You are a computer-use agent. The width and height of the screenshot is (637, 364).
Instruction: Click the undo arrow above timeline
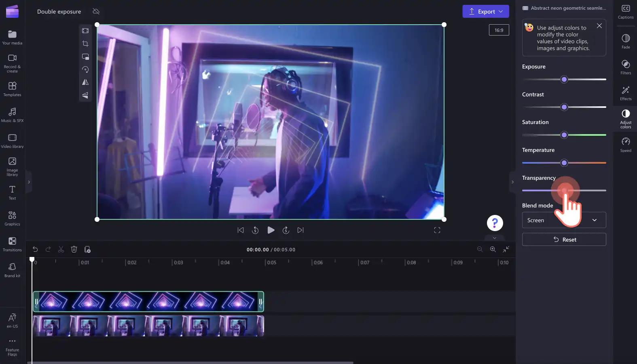[35, 250]
